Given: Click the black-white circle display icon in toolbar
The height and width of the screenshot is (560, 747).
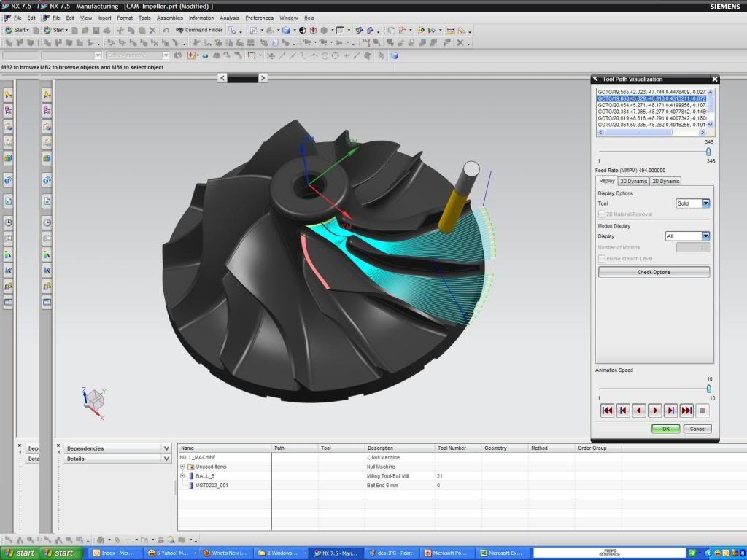Looking at the screenshot, I should pos(303,31).
